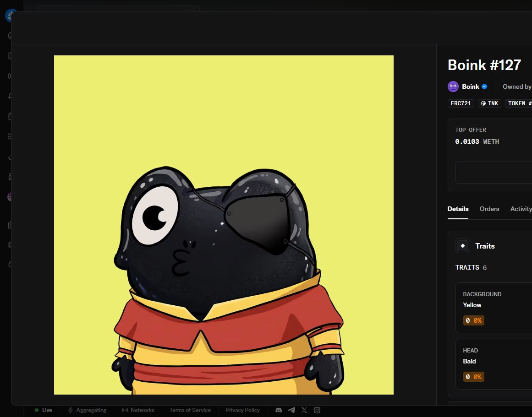Open the Networks menu in footer
The width and height of the screenshot is (532, 417).
click(138, 410)
